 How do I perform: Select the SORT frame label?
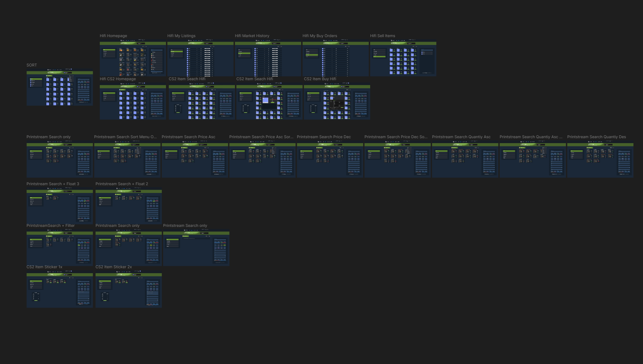point(31,65)
